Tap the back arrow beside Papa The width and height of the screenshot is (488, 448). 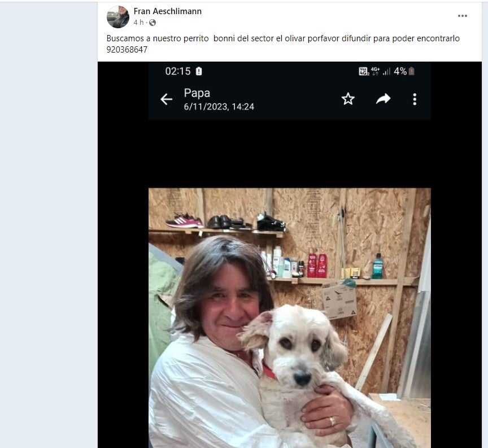pyautogui.click(x=167, y=99)
